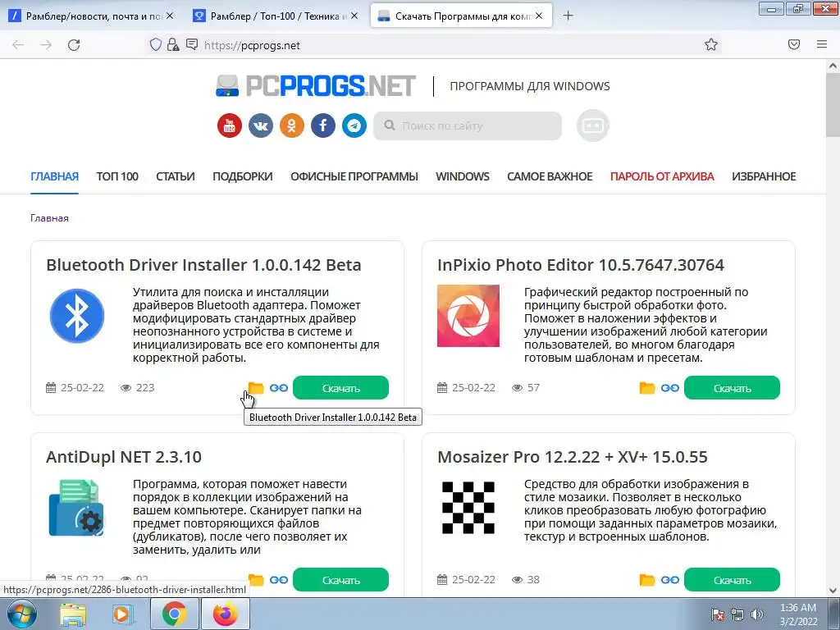Open the ТОП 100 menu item
Image resolution: width=840 pixels, height=630 pixels.
pos(117,176)
